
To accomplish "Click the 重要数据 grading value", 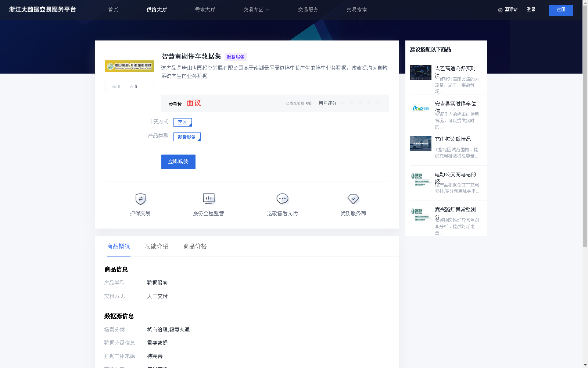I will click(157, 343).
